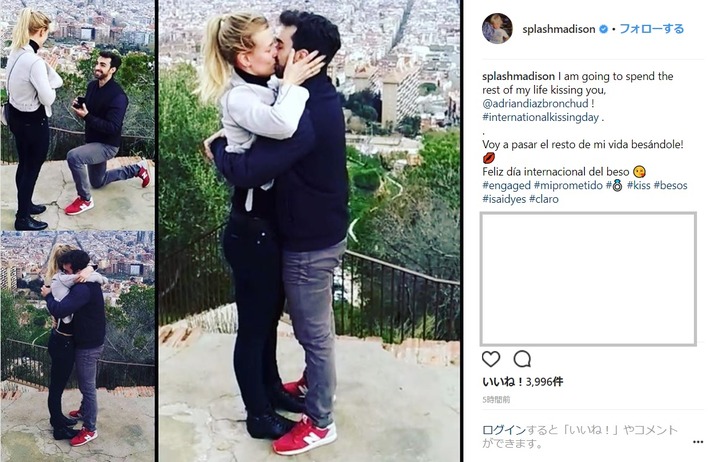Click the splashmadison profile avatar

click(x=497, y=29)
